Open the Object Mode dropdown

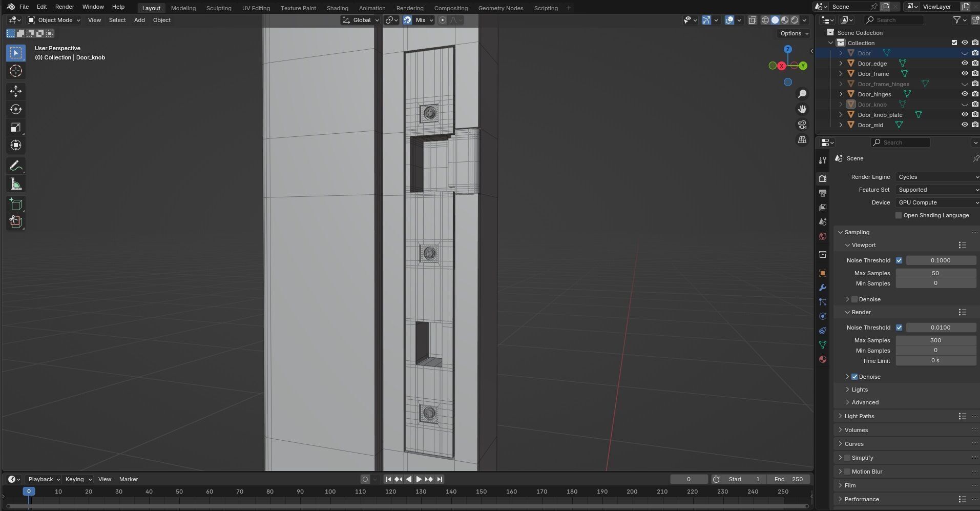[x=54, y=20]
